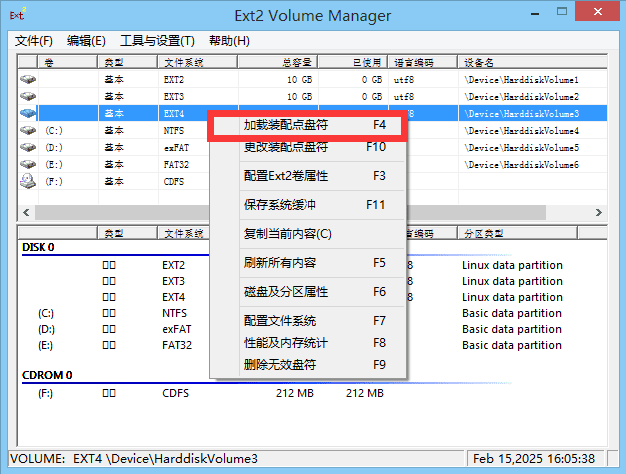The image size is (626, 474).
Task: Click the CD-ROM icon for the (F:) volume
Action: [x=28, y=181]
